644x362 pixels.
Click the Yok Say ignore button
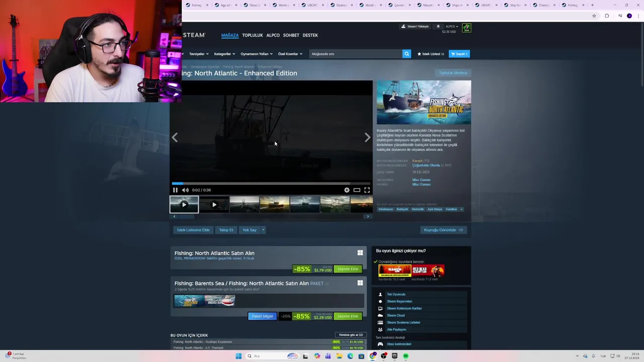click(x=250, y=230)
